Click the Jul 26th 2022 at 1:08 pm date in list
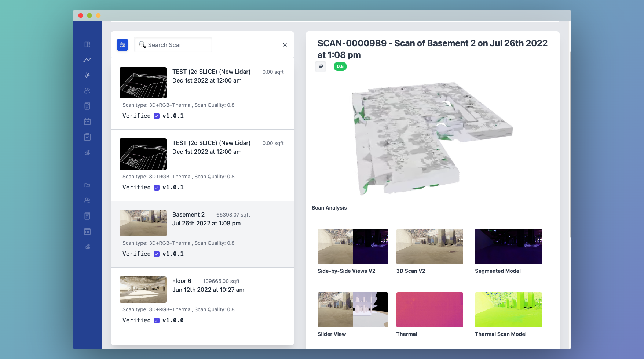Viewport: 644px width, 359px height. click(206, 223)
